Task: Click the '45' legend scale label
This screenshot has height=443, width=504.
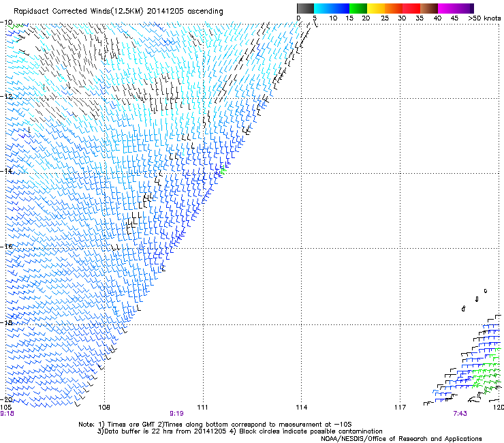Action: pos(454,18)
